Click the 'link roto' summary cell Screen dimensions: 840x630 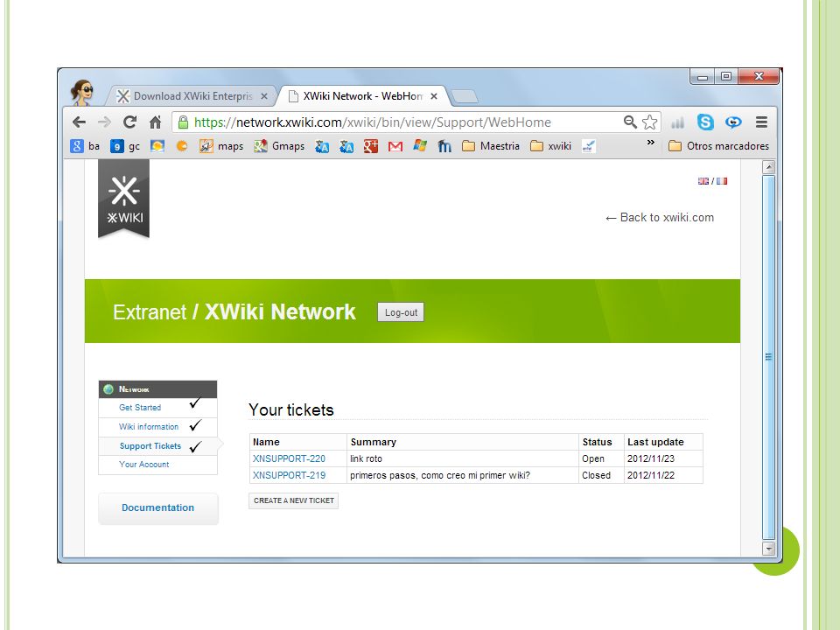pos(463,458)
